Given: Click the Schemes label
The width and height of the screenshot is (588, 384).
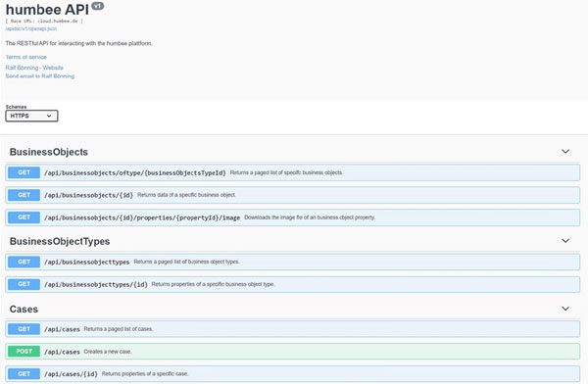Looking at the screenshot, I should pyautogui.click(x=16, y=107).
